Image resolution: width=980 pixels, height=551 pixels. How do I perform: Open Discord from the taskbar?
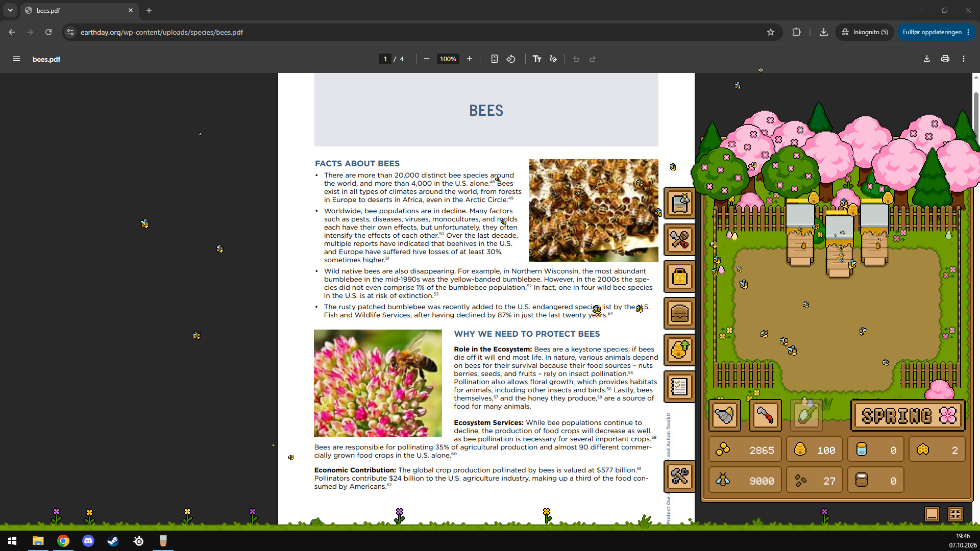coord(88,541)
